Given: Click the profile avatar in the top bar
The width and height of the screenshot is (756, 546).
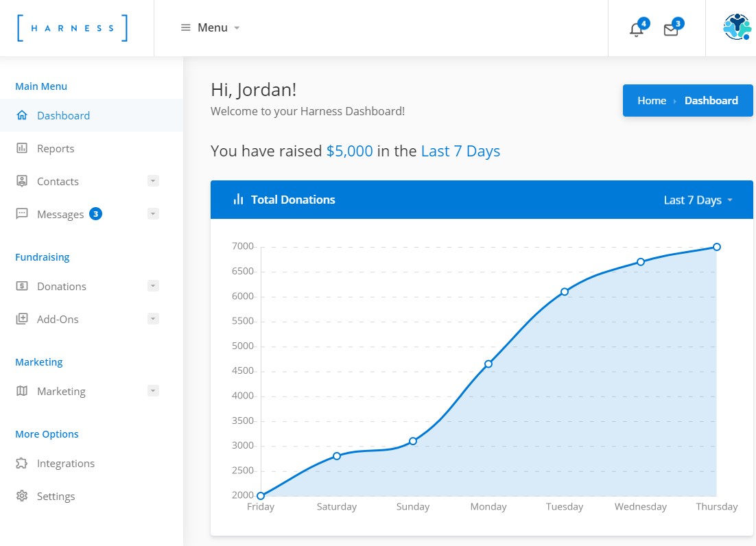Looking at the screenshot, I should tap(736, 28).
